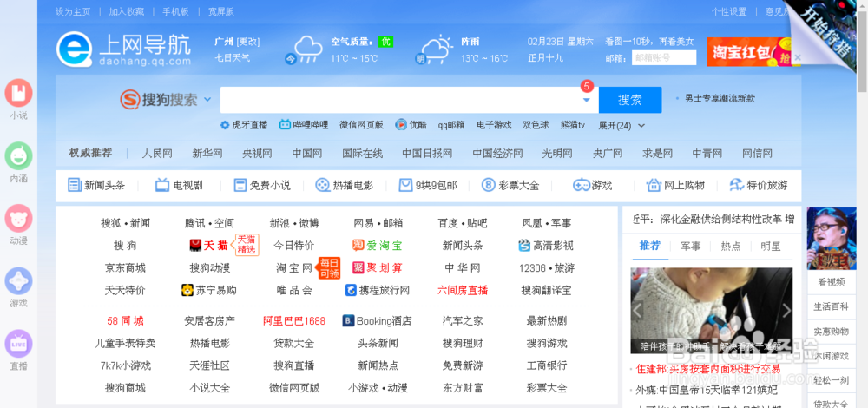Image resolution: width=868 pixels, height=408 pixels.
Task: Open 网上购物 category
Action: pos(675,186)
